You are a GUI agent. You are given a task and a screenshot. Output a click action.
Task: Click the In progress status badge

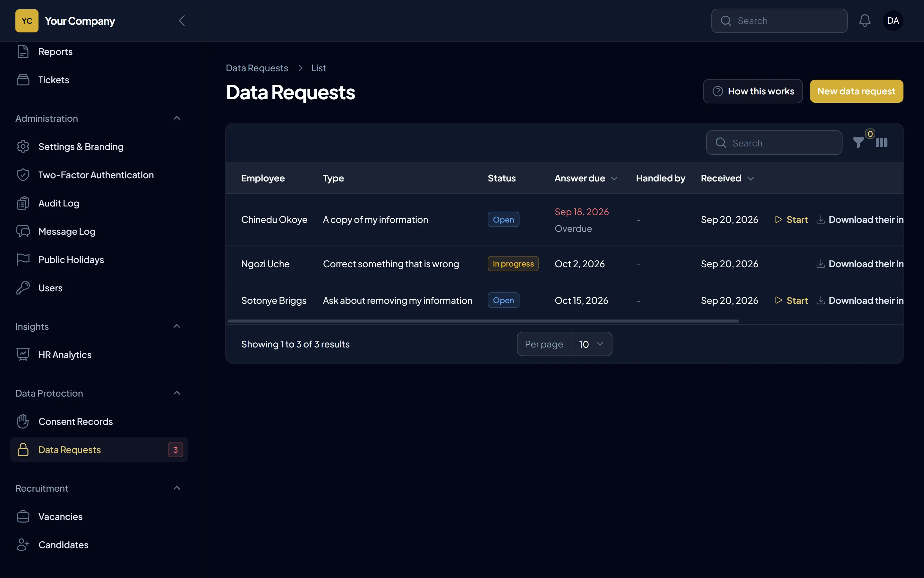pos(513,264)
